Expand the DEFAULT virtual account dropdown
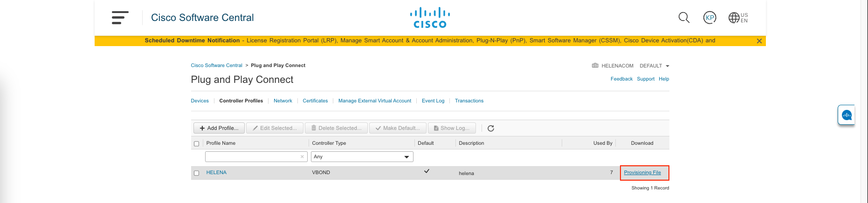This screenshot has height=203, width=868. [x=654, y=66]
